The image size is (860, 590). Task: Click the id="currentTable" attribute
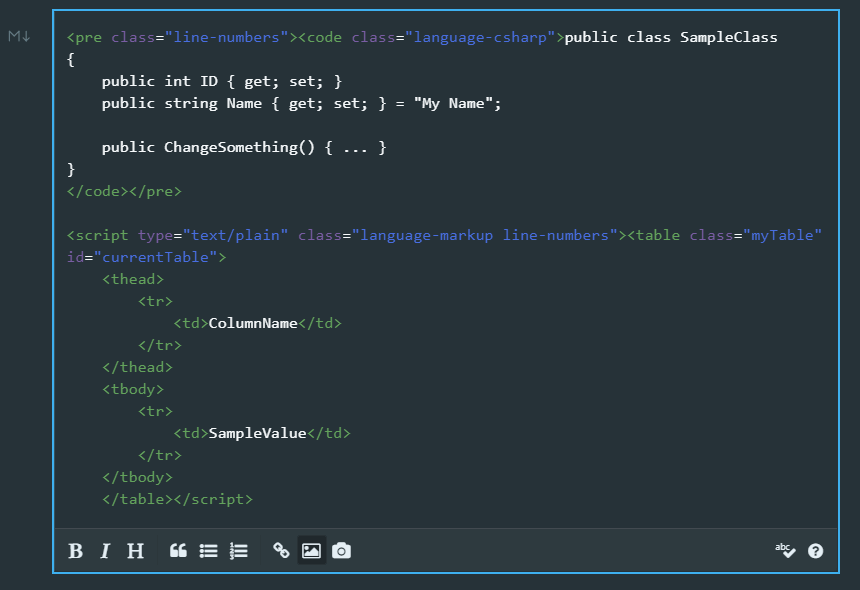pyautogui.click(x=142, y=257)
